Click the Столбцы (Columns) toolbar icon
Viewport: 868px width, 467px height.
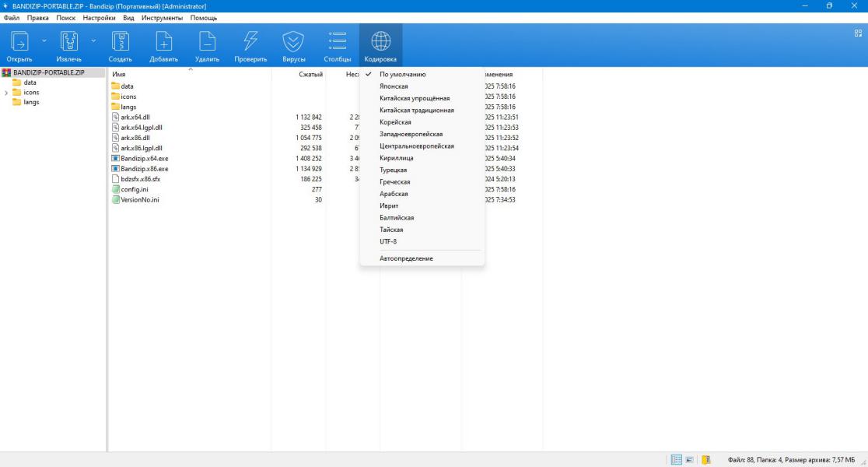click(337, 41)
